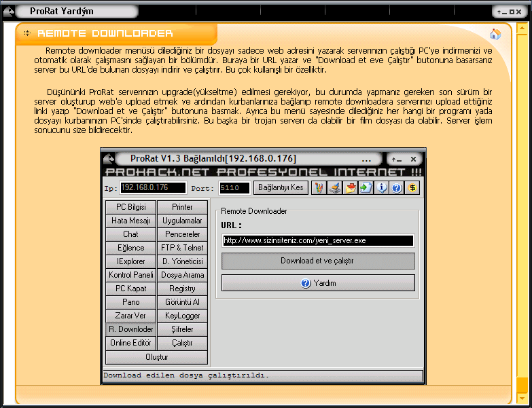Viewport: 532px width, 408px height.
Task: Select R. Downloder in the side menu
Action: [x=130, y=329]
